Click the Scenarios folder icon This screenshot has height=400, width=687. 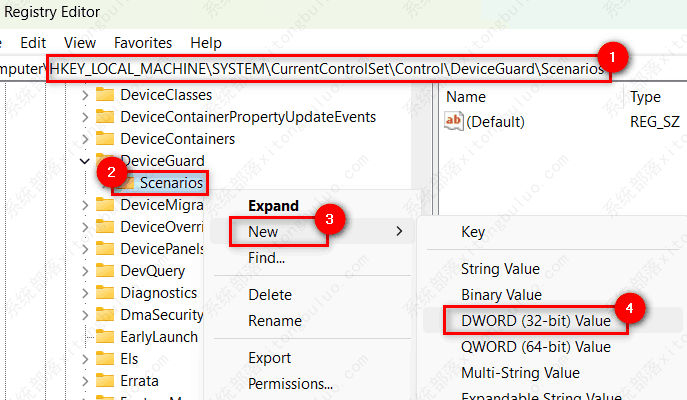[x=127, y=183]
